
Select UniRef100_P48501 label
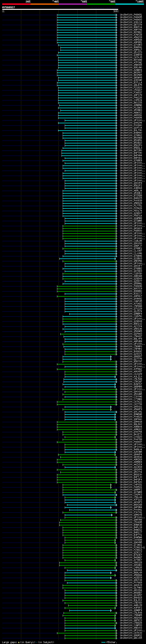(131, 487)
